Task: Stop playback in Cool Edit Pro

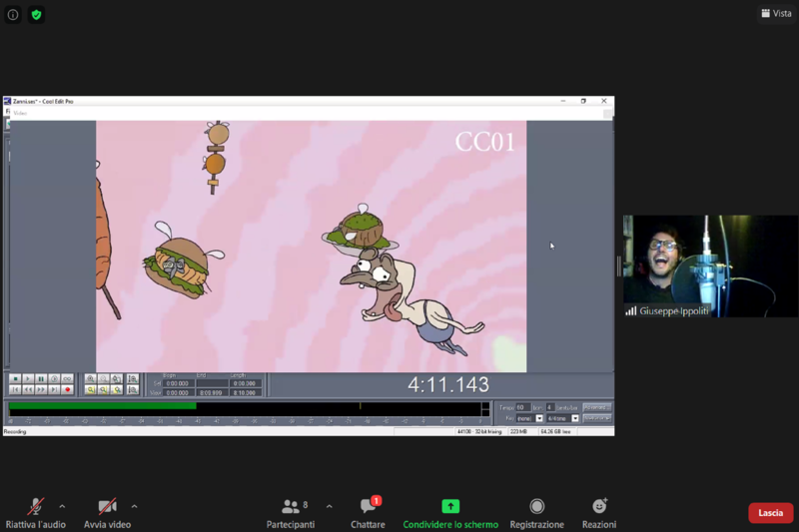Action: pyautogui.click(x=15, y=378)
